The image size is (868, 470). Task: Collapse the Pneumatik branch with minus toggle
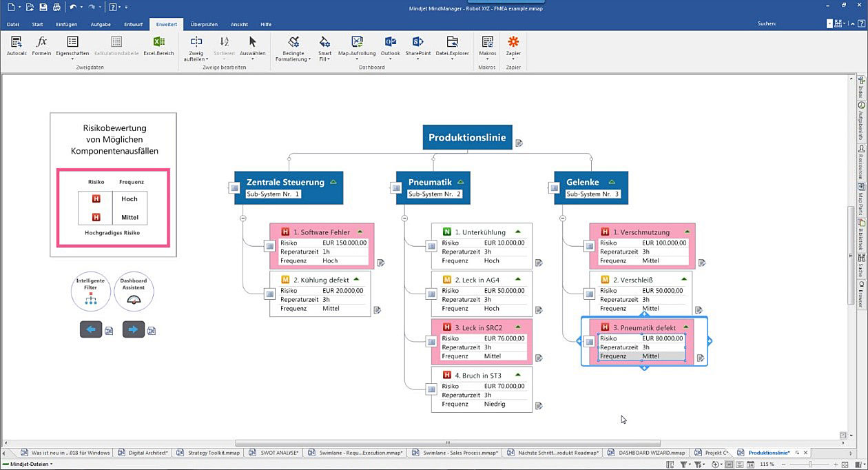pyautogui.click(x=406, y=218)
